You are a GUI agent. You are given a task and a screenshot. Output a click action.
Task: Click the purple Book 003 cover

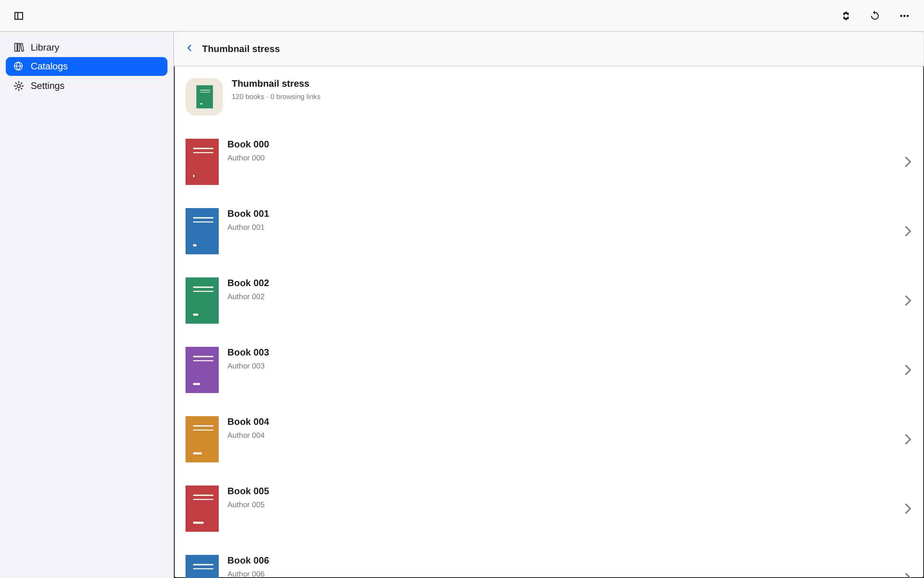pos(202,370)
